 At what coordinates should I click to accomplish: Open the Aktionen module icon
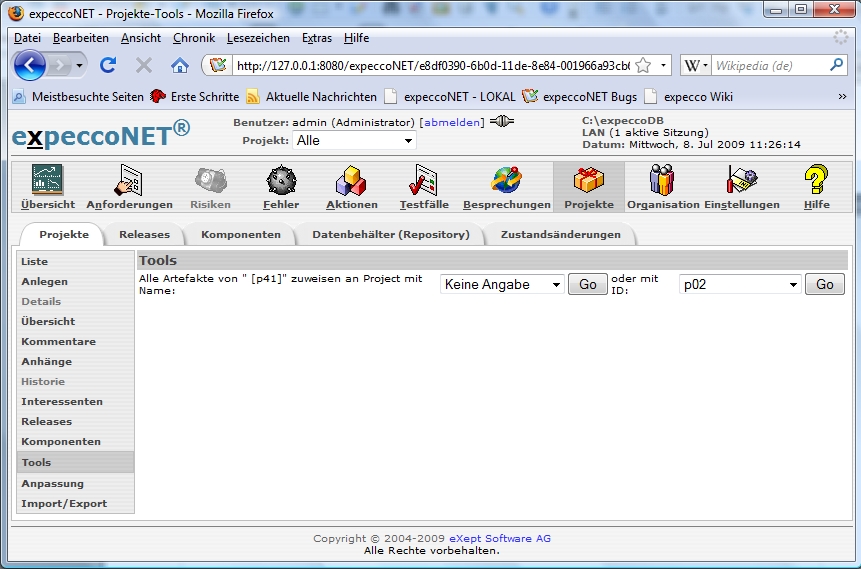(x=351, y=181)
